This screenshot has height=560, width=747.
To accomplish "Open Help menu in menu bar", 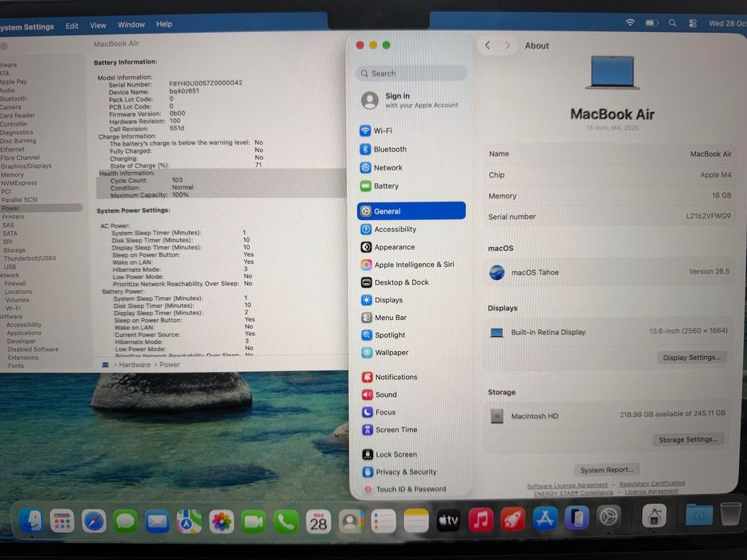I will [164, 24].
